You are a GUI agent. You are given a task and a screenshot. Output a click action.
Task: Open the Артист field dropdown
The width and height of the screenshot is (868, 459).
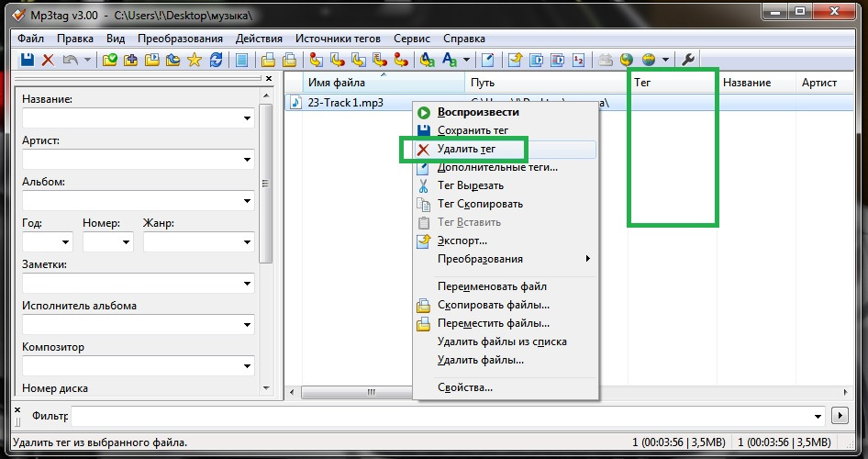tap(247, 160)
